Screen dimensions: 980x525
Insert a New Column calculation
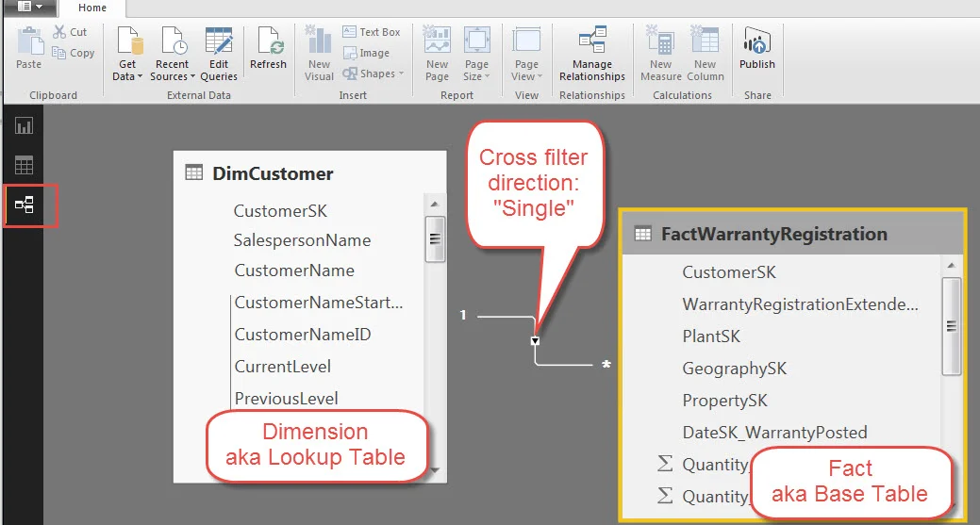(x=705, y=55)
